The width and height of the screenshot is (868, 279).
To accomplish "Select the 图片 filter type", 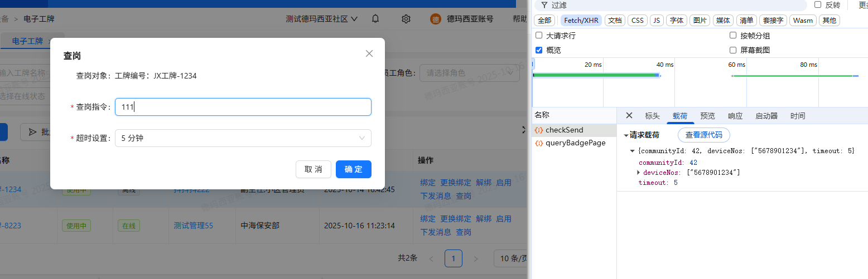I will coord(700,21).
